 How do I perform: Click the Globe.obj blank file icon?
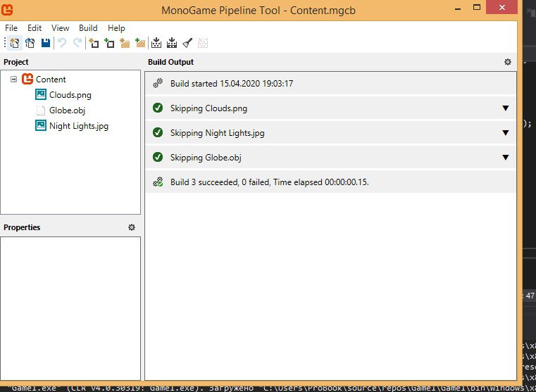[41, 110]
